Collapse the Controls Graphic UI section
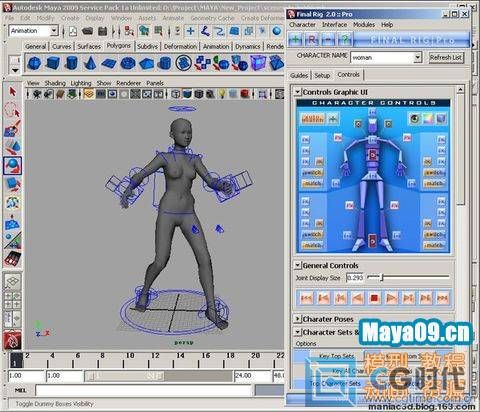This screenshot has height=412, width=480. pyautogui.click(x=298, y=92)
